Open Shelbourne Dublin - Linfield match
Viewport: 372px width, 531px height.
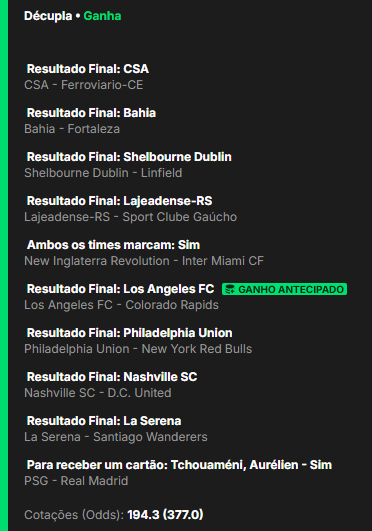coord(103,173)
